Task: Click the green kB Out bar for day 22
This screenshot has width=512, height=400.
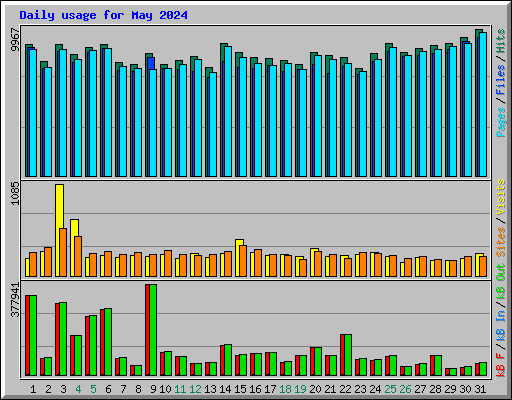Action: click(x=348, y=355)
